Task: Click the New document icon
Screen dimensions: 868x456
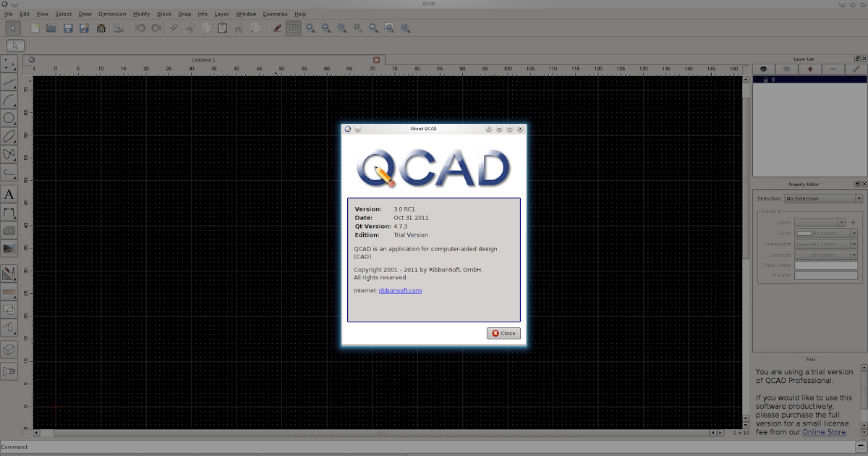Action: [x=35, y=28]
